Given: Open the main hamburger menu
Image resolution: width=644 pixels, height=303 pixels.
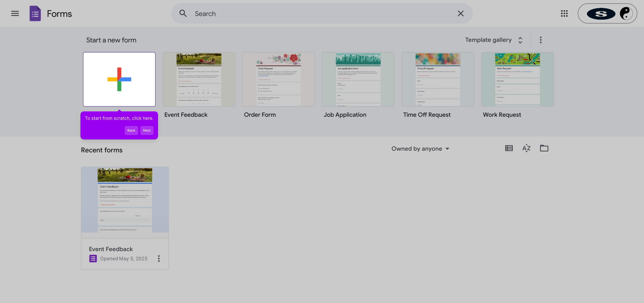Looking at the screenshot, I should click(x=15, y=13).
